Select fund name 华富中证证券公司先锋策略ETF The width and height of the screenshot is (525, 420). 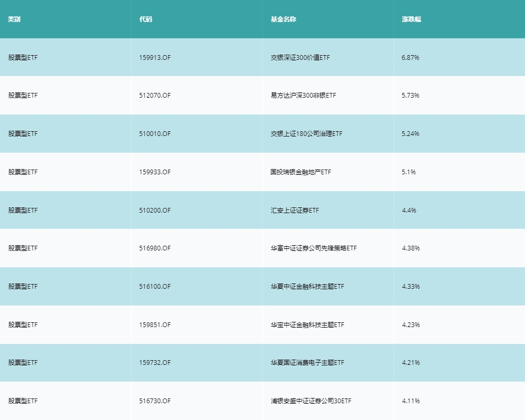click(314, 248)
